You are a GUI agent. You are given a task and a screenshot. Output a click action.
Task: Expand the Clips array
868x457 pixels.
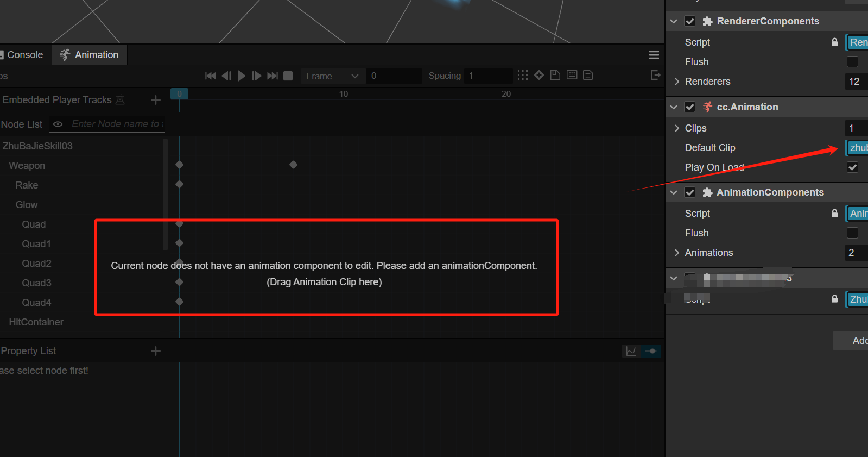pyautogui.click(x=677, y=128)
